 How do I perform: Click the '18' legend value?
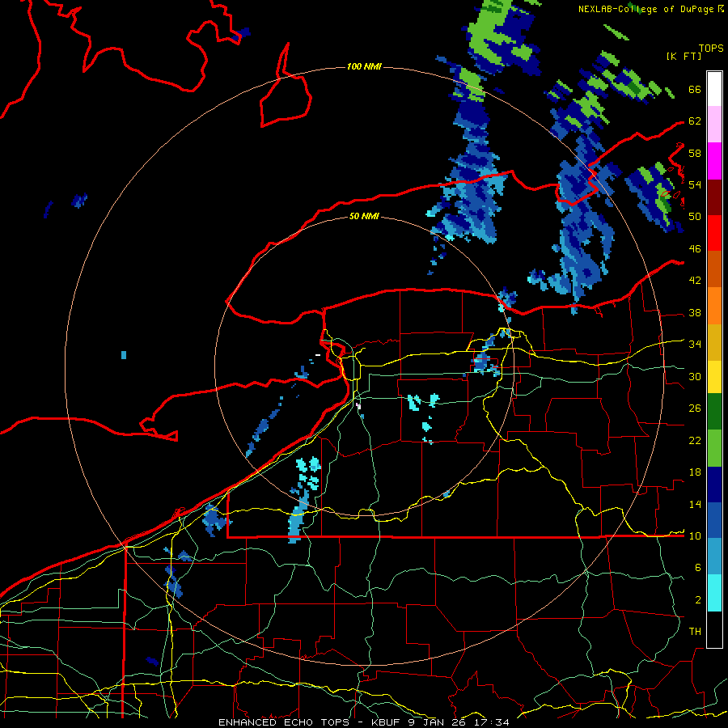point(695,472)
